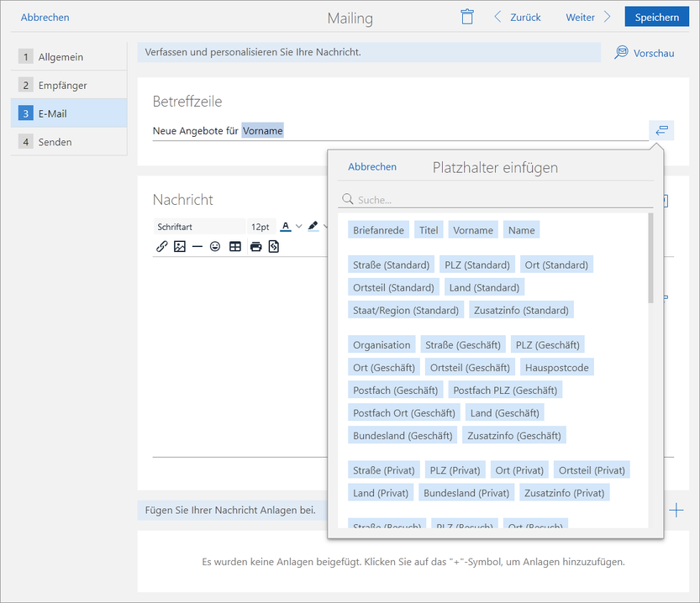Click the insert image icon
This screenshot has width=700, height=603.
click(x=180, y=246)
